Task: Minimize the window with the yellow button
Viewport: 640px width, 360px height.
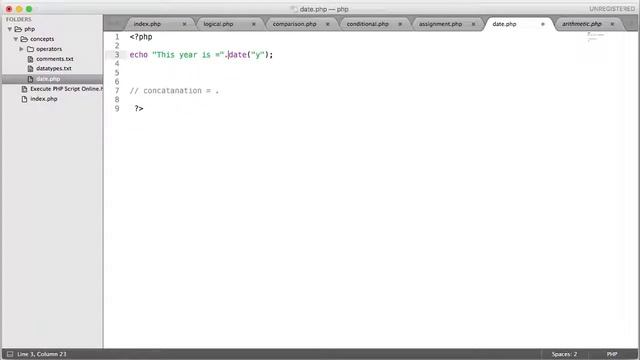Action: [x=19, y=9]
